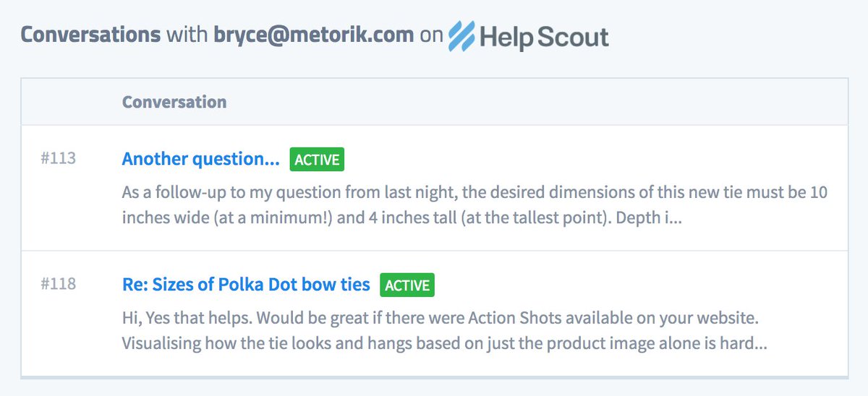Click the word "on" before Help Scout logo
This screenshot has height=396, width=868.
pos(430,35)
